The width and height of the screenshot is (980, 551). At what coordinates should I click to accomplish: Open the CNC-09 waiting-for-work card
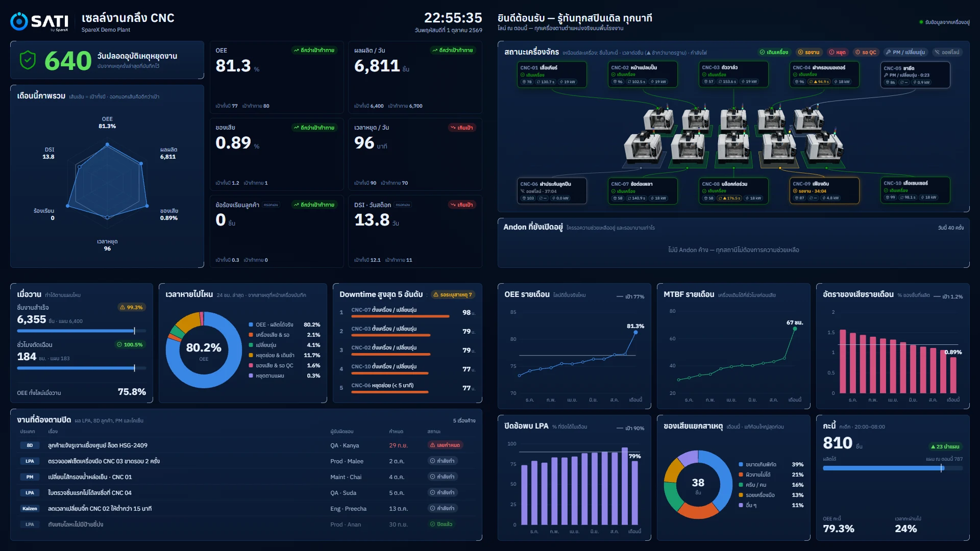coord(824,191)
